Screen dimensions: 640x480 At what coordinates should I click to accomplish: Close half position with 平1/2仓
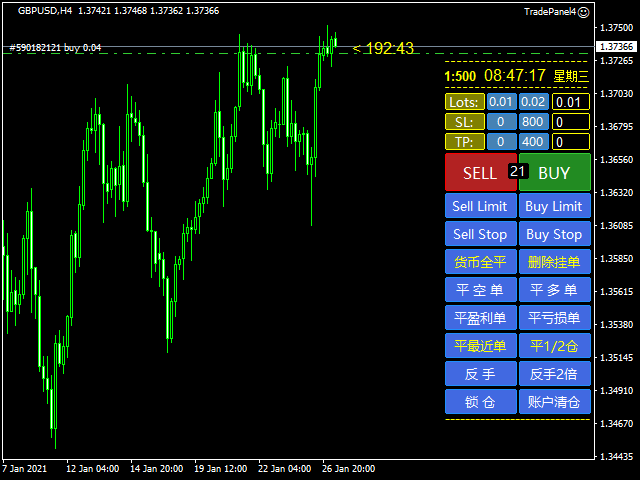coord(555,346)
